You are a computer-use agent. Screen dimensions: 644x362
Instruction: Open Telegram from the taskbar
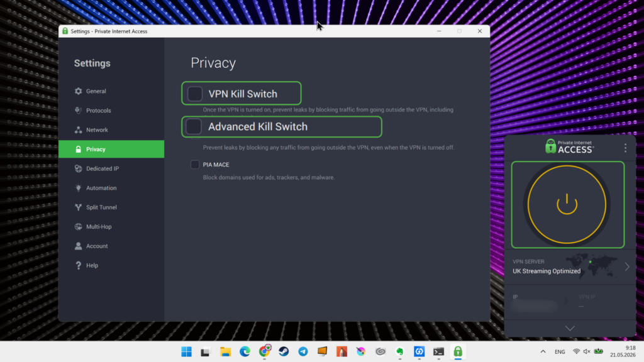pyautogui.click(x=303, y=352)
